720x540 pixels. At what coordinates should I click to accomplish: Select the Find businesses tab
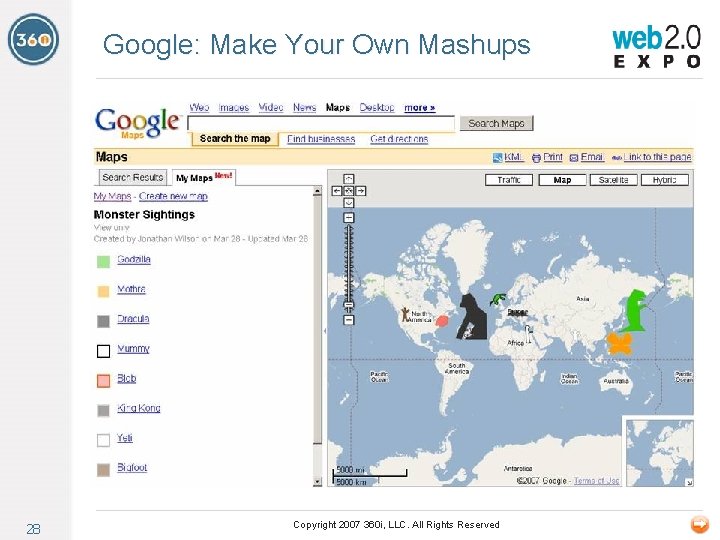pos(321,139)
